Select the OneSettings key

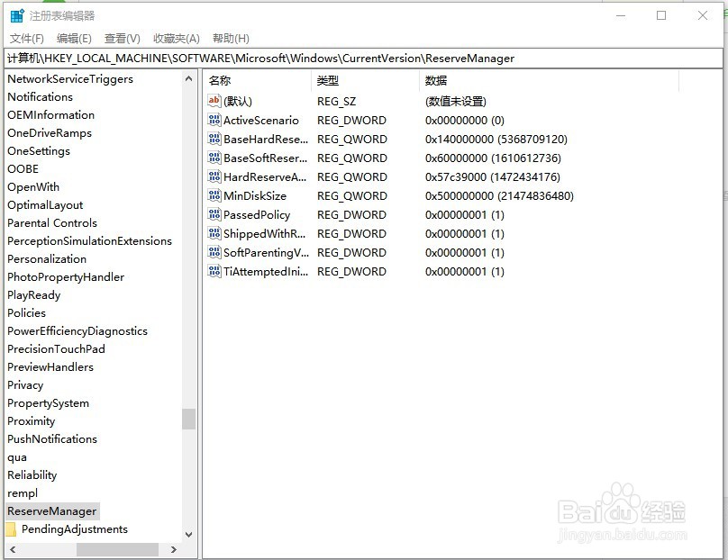point(39,151)
